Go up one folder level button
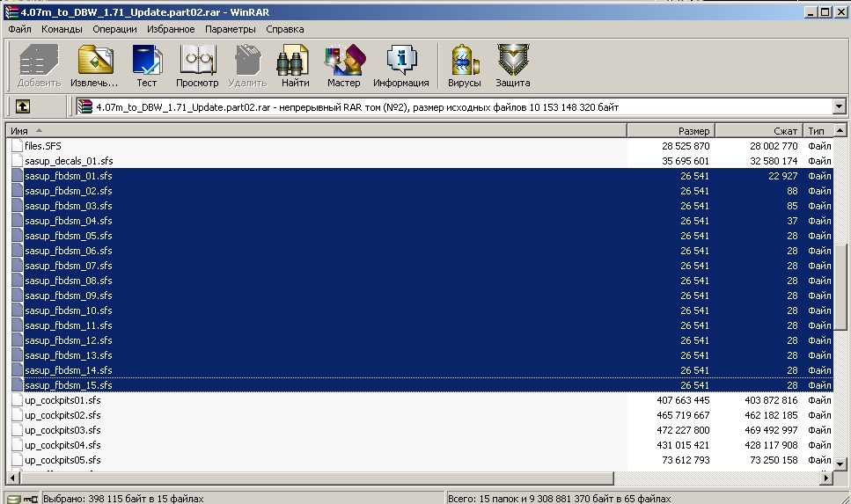Image resolution: width=851 pixels, height=504 pixels. click(22, 107)
